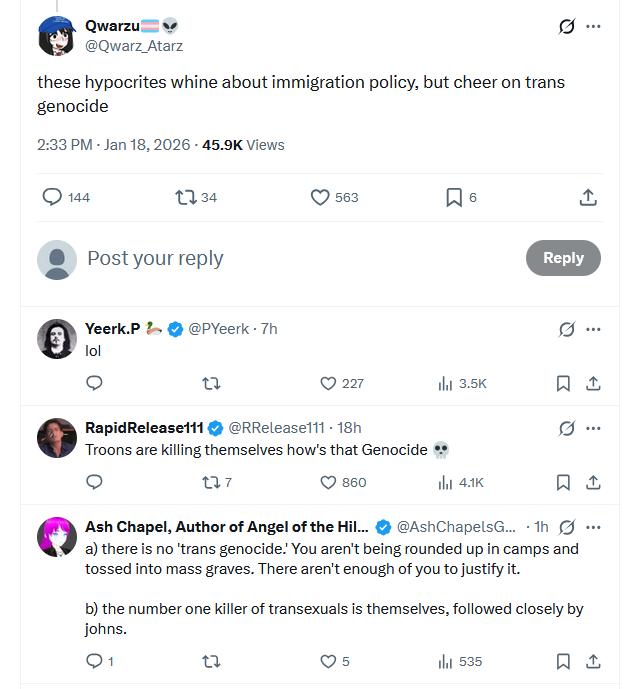
Task: Reply to Ash Chapel's comment
Action: coord(94,661)
